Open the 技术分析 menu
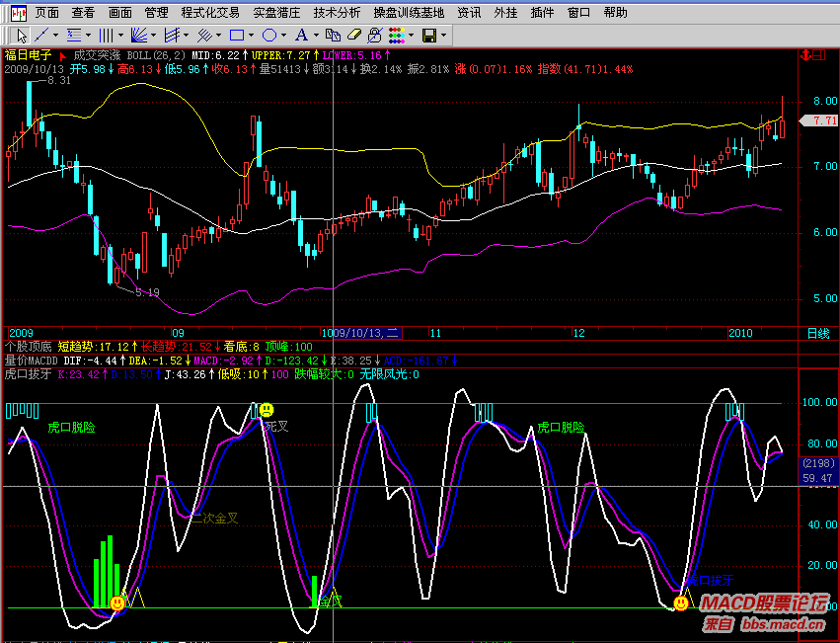 pos(337,12)
